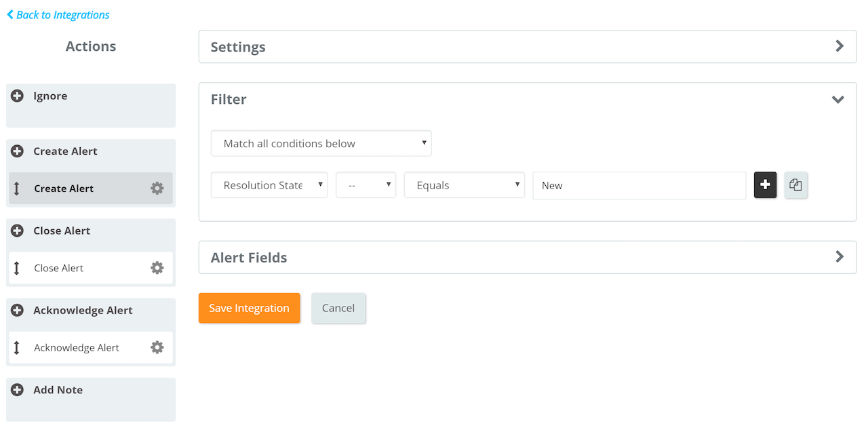Screen dimensions: 868x430
Task: Click the plus icon next to Add Note
Action: [x=18, y=390]
